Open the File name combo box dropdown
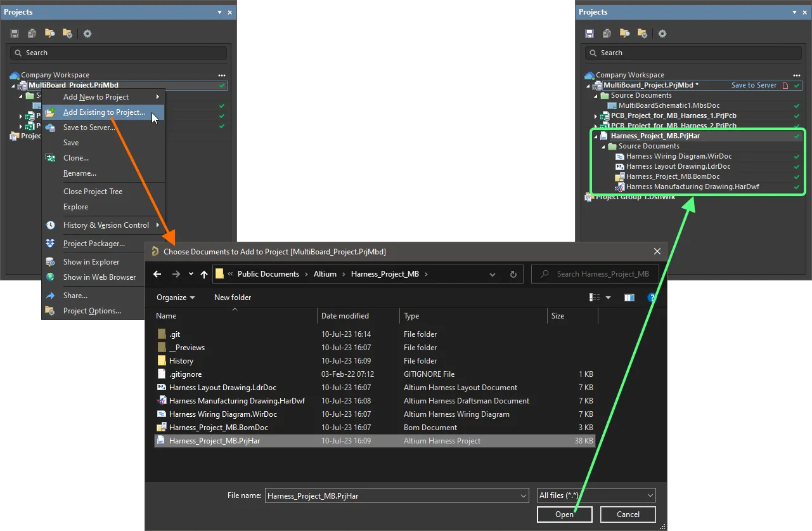Screen dimensions: 812x531 pos(523,495)
